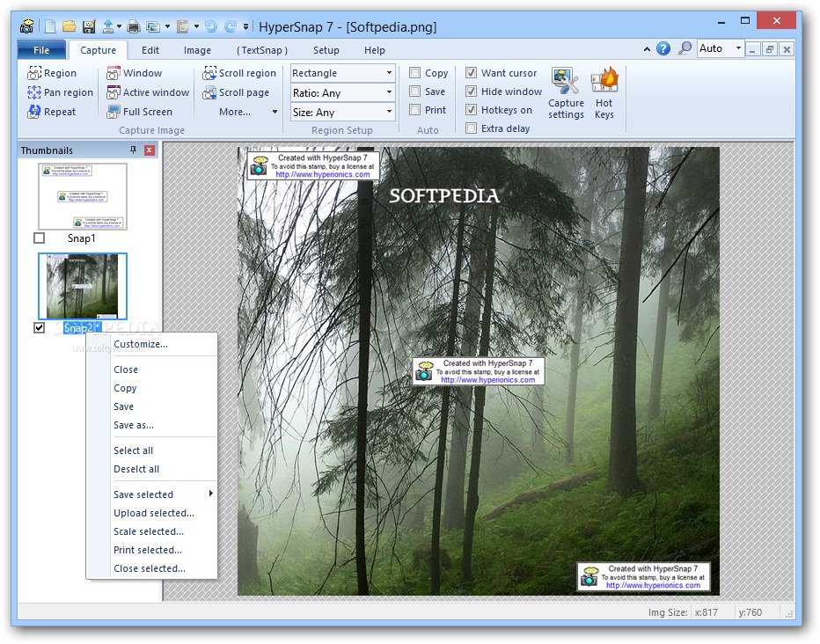Switch to the Help tab
This screenshot has width=820, height=644.
point(375,50)
